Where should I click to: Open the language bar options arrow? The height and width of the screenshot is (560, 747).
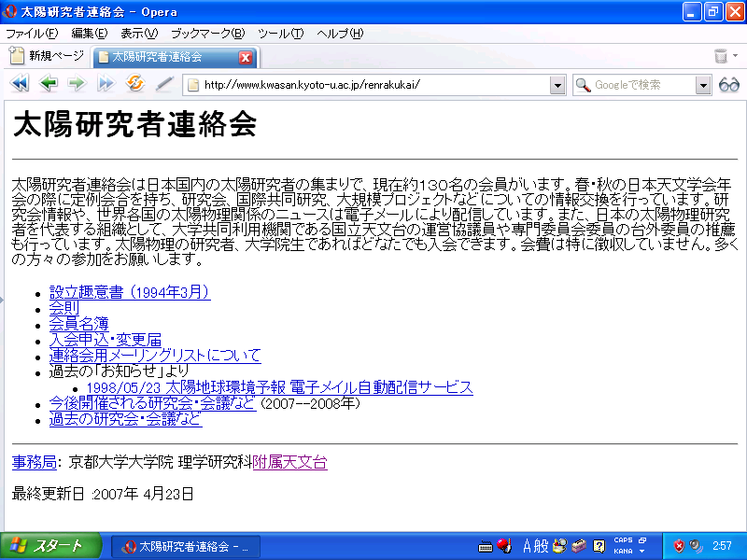642,551
